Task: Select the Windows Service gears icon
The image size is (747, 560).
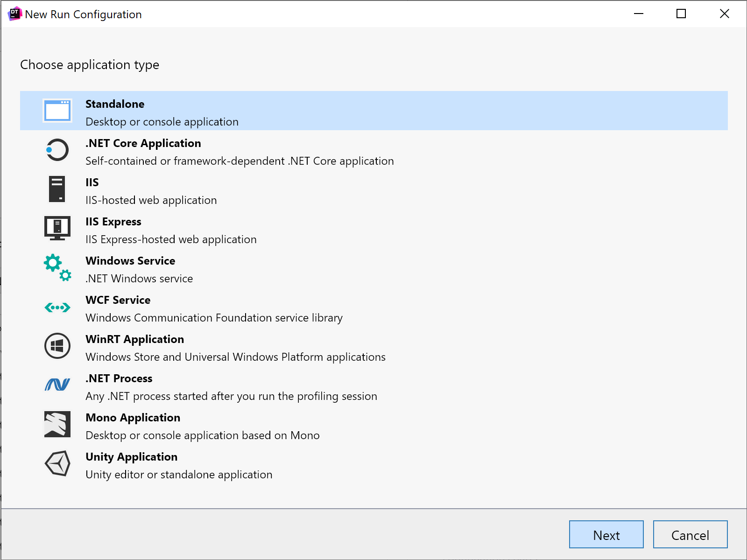Action: tap(57, 267)
